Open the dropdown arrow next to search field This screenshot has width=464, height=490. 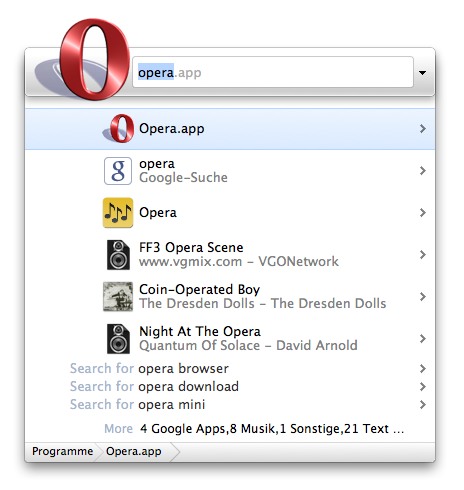pyautogui.click(x=422, y=73)
